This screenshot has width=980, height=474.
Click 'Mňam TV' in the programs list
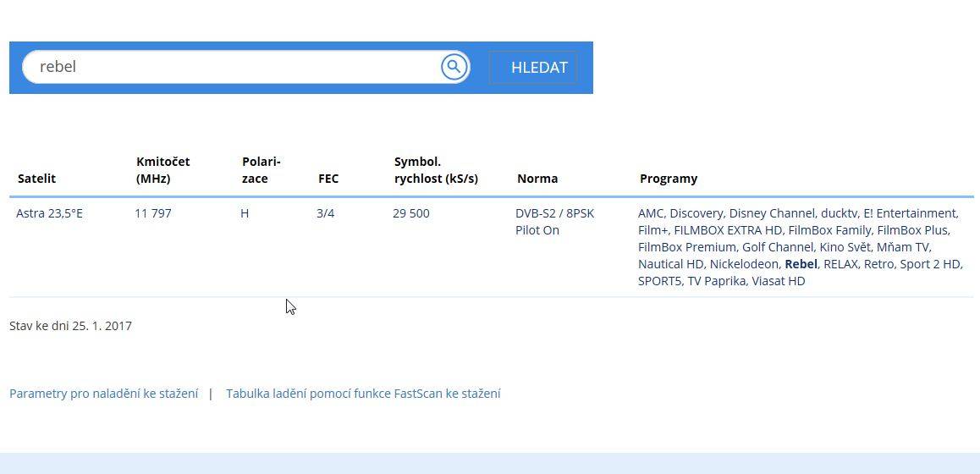(903, 247)
